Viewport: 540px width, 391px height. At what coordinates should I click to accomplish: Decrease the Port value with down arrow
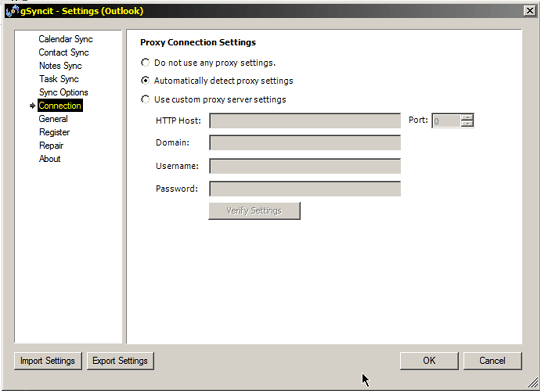coord(467,124)
